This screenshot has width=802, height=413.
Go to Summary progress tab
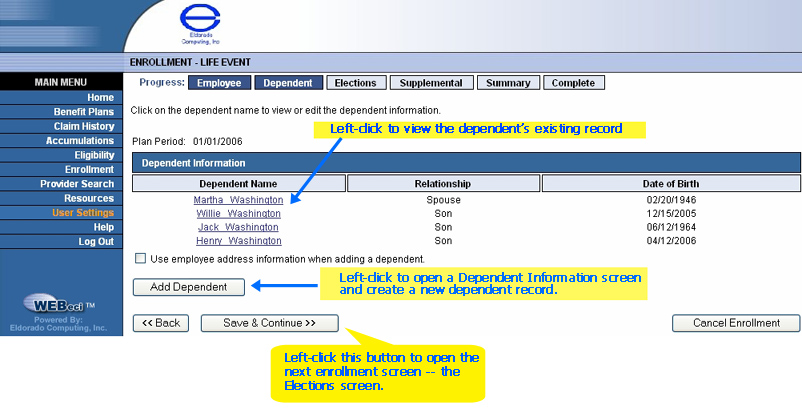point(508,83)
